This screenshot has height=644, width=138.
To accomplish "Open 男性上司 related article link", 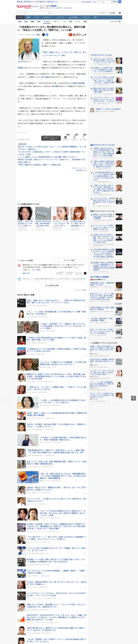I will 52,148.
